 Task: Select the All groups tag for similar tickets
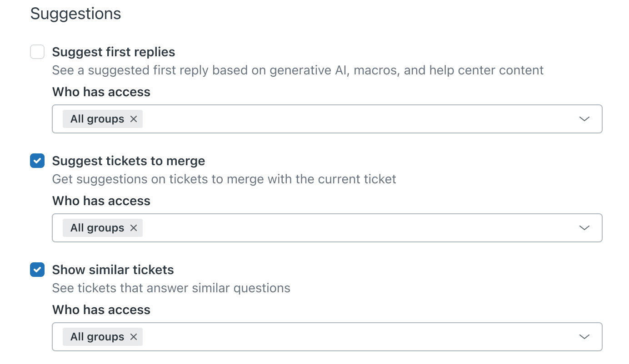[97, 337]
